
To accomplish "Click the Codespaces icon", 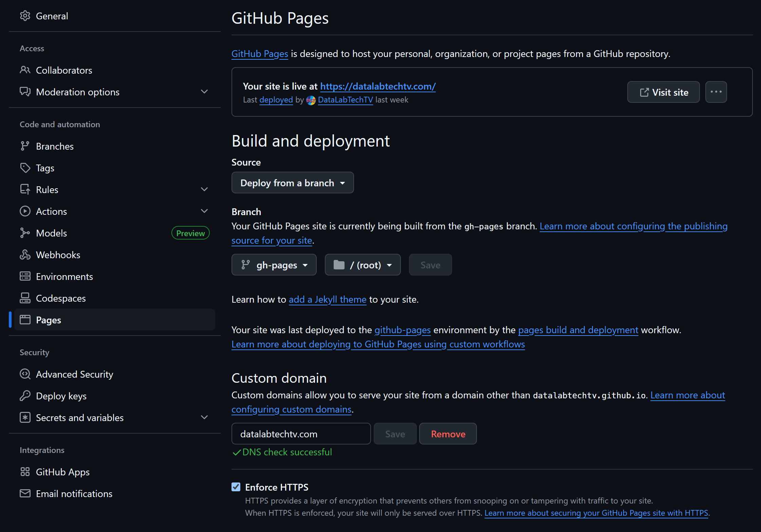I will [x=25, y=298].
